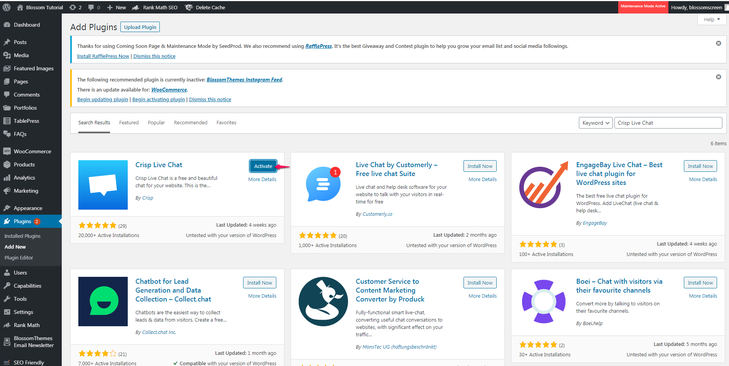Install Boei chat plugin

pyautogui.click(x=700, y=283)
